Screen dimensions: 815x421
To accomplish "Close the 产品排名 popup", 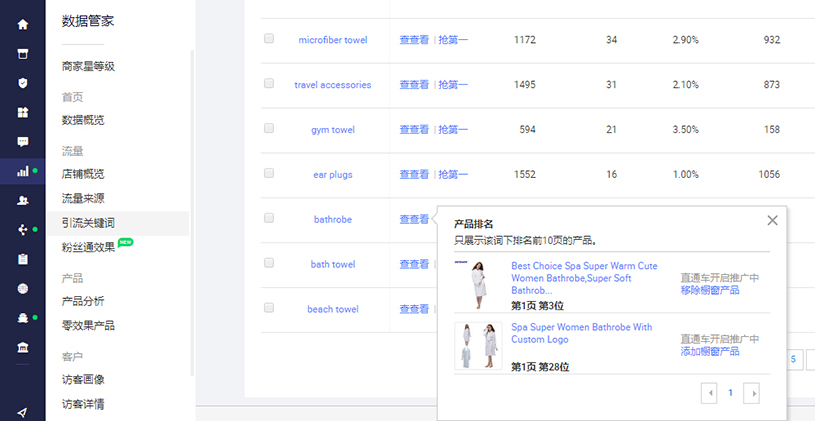I will (772, 220).
